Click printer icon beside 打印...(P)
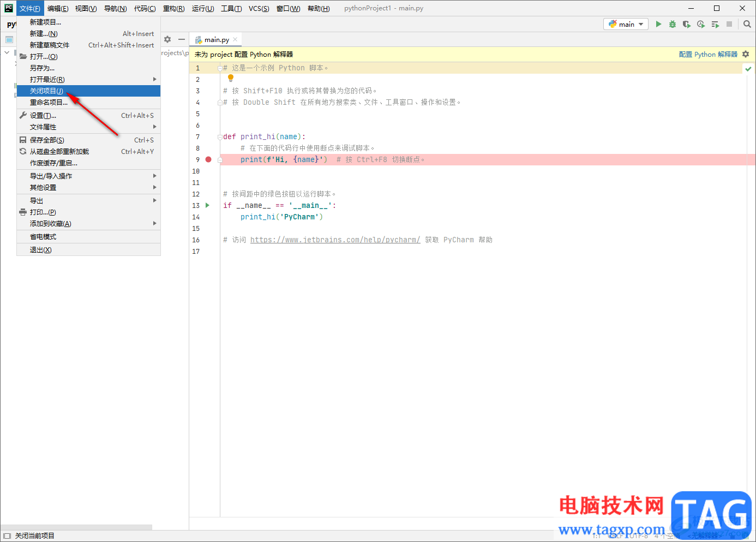 point(23,212)
